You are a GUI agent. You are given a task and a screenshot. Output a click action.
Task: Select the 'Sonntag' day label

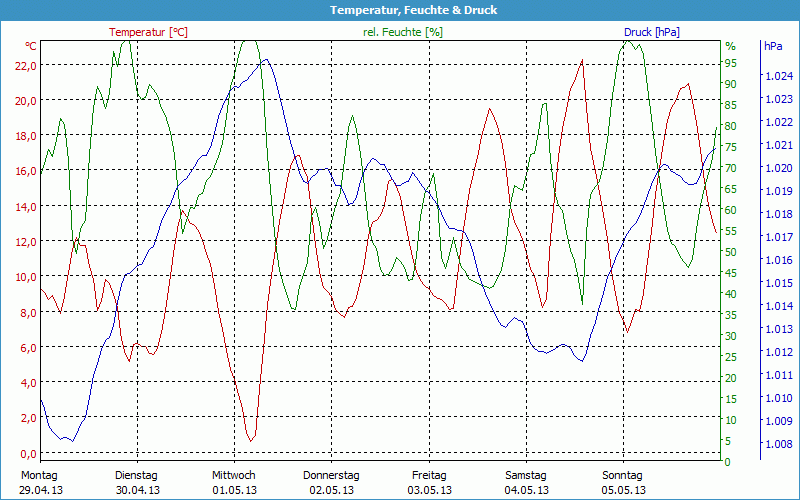[622, 476]
